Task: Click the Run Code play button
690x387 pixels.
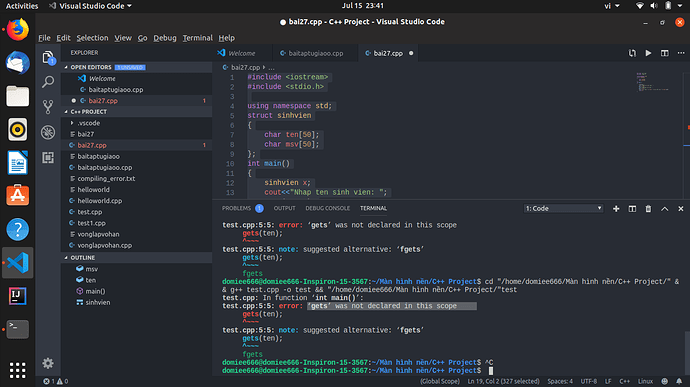Action: (x=648, y=53)
